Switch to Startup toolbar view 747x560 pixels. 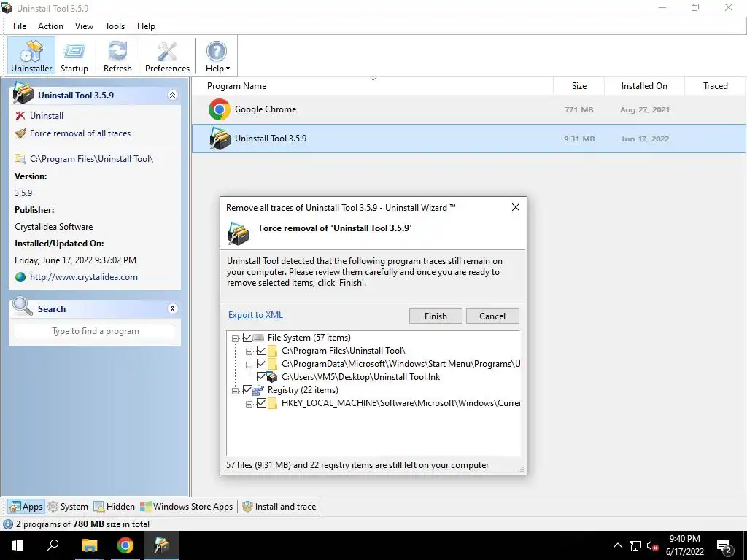click(74, 56)
